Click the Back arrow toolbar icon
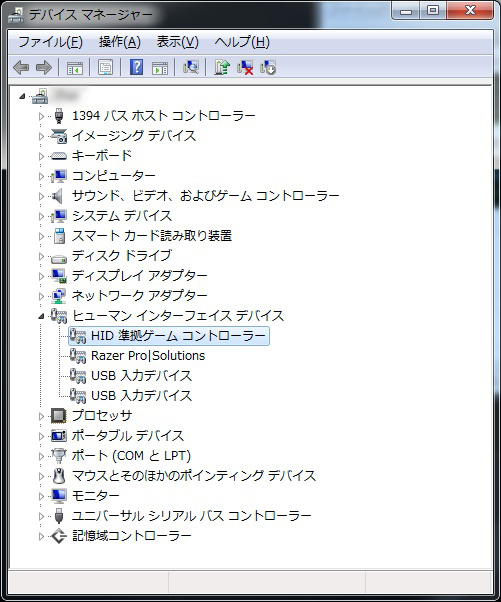 21,68
